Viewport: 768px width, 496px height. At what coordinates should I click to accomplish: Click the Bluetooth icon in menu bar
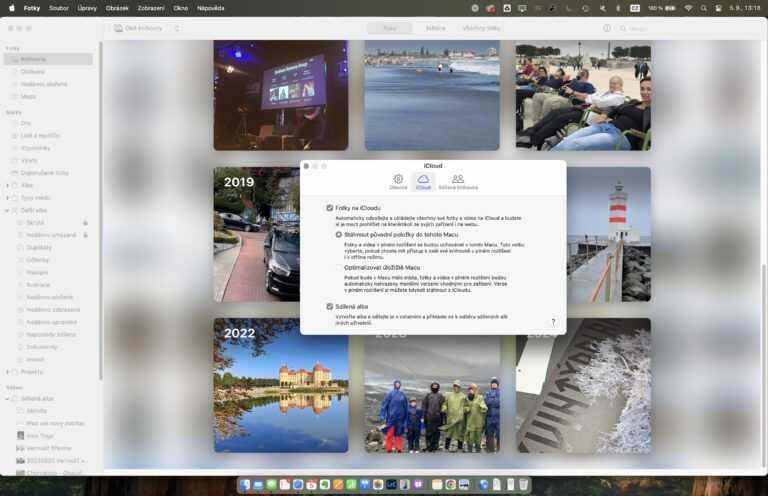pyautogui.click(x=618, y=8)
